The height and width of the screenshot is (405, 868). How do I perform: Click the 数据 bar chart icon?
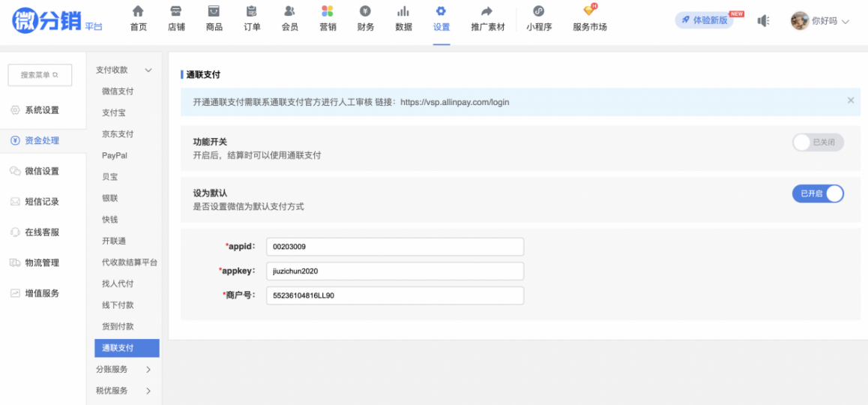403,11
